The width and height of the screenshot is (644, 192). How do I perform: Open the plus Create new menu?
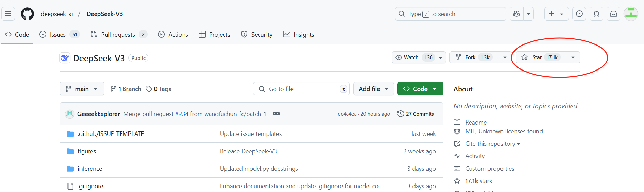[x=556, y=14]
